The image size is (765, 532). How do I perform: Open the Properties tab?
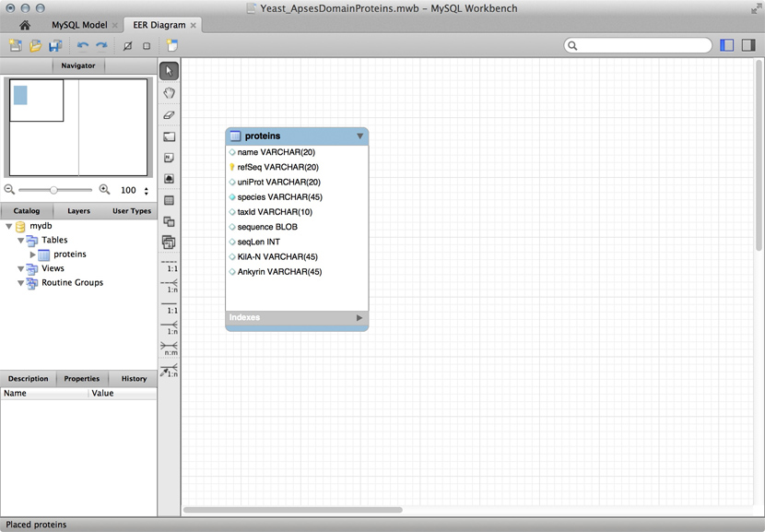click(x=81, y=379)
